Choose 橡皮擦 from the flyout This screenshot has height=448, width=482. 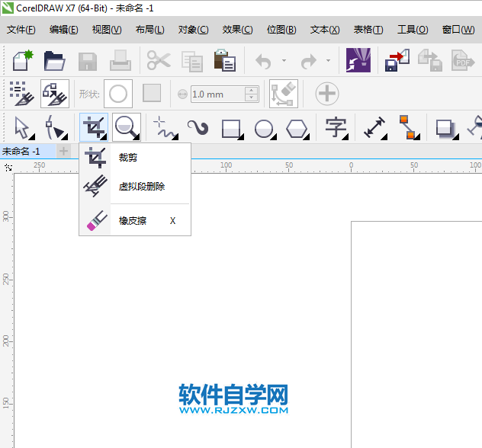pos(135,221)
